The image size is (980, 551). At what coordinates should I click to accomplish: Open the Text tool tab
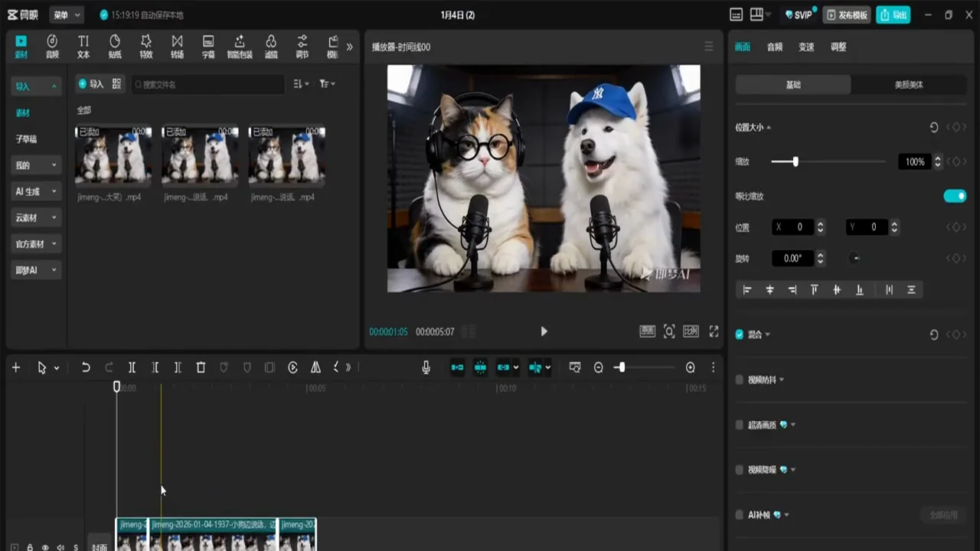tap(83, 47)
